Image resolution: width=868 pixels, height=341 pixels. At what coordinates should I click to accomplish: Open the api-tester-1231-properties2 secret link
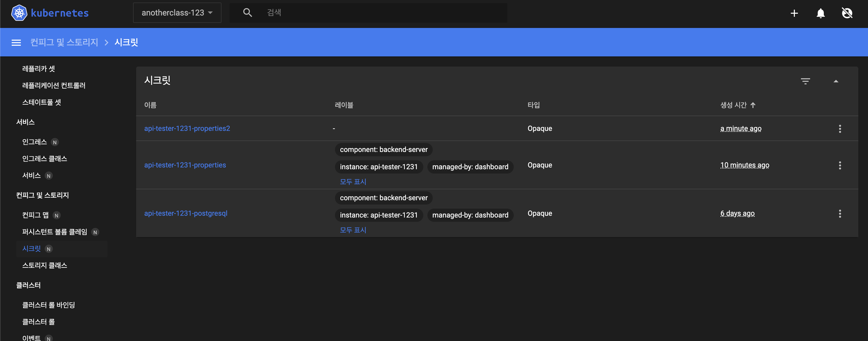point(187,129)
